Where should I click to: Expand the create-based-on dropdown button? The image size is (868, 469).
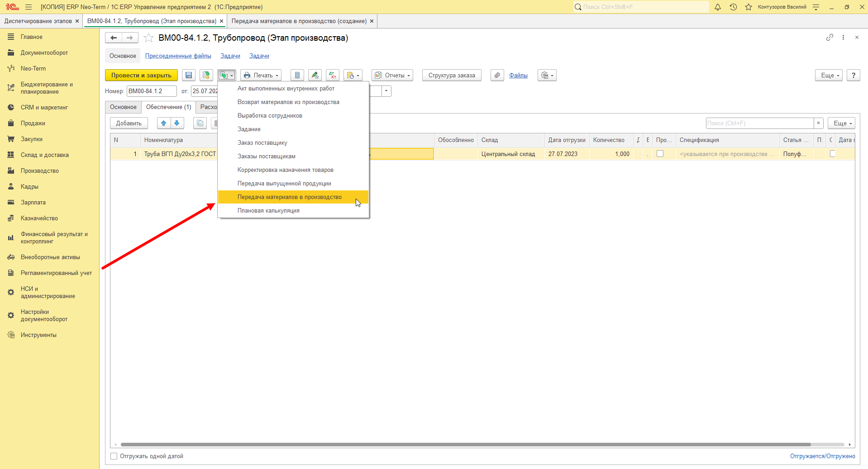[x=226, y=75]
